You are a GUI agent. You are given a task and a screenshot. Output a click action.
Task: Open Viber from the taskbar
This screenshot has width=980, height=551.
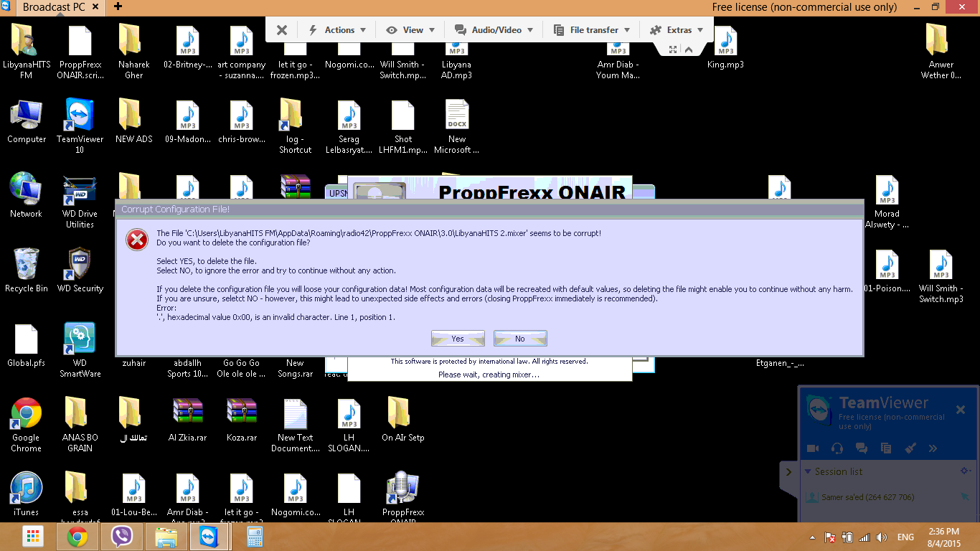(x=121, y=537)
